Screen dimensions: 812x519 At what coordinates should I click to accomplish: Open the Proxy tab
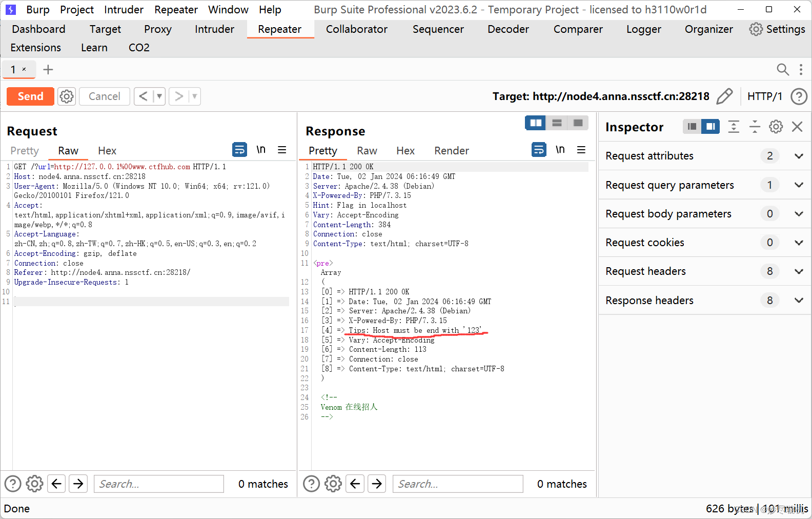coord(158,29)
